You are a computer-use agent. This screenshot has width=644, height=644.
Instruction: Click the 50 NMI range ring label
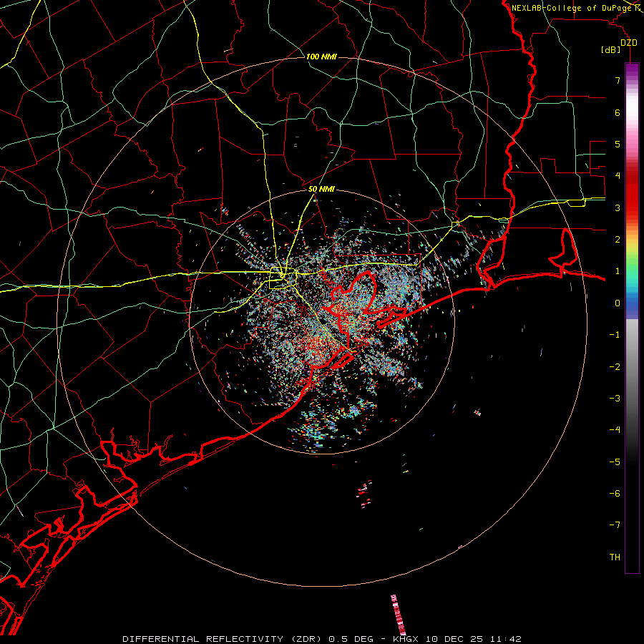tap(321, 190)
